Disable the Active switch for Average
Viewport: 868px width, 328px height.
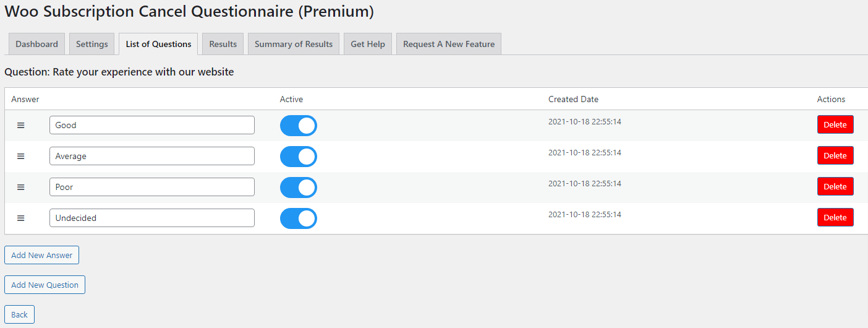299,156
